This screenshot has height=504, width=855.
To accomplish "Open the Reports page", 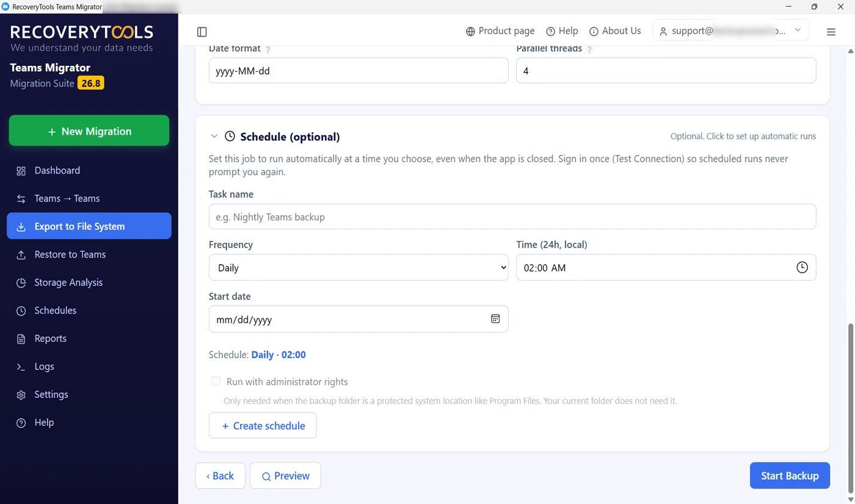I will 89,339.
